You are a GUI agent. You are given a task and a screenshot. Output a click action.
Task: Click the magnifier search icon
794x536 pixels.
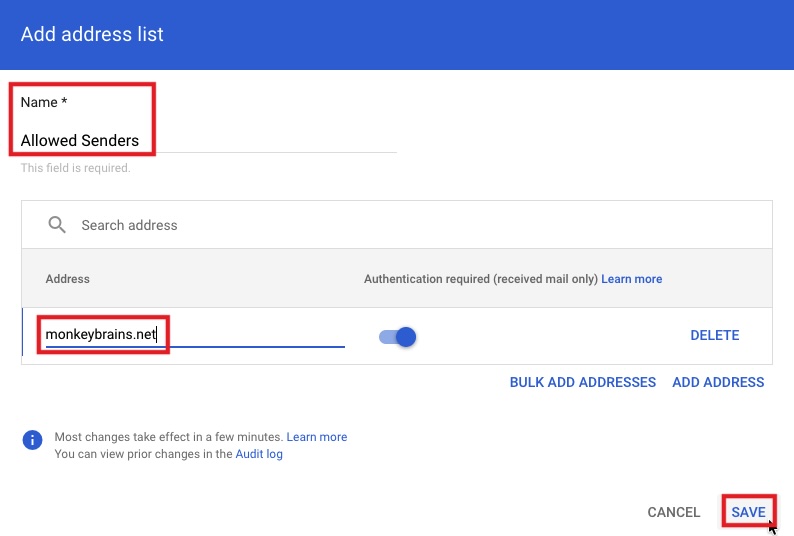click(x=57, y=225)
